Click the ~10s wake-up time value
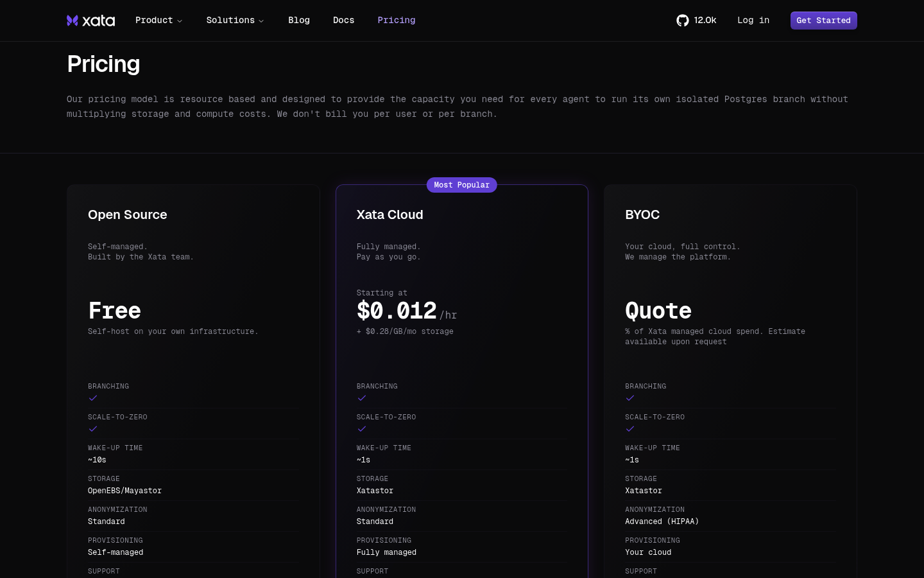 97,460
